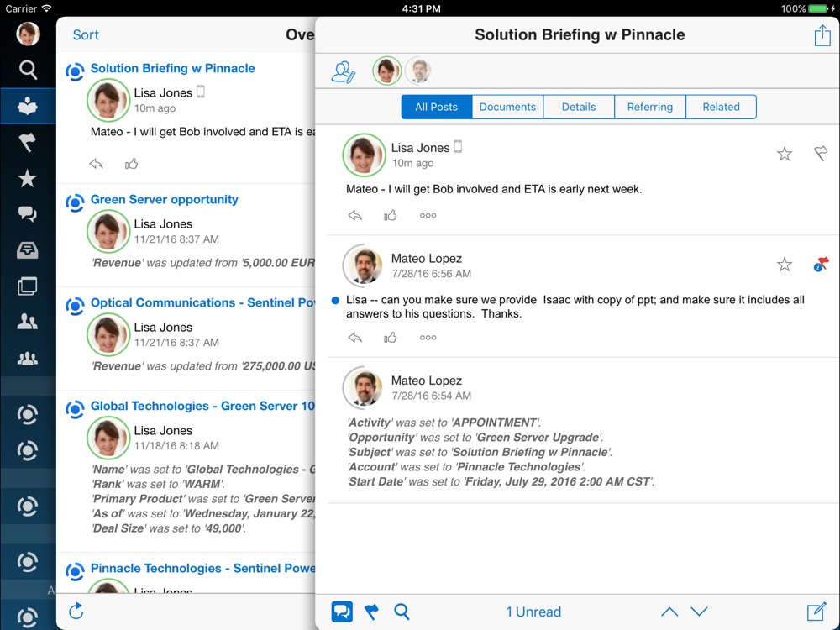Filter flagged posts in bottom toolbar
This screenshot has height=630, width=840.
click(x=372, y=612)
